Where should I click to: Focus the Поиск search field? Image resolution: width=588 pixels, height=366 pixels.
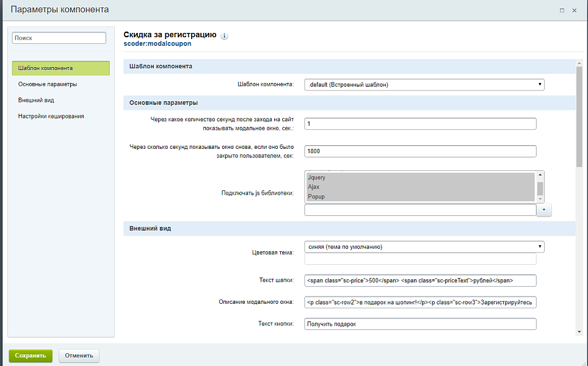[x=59, y=38]
